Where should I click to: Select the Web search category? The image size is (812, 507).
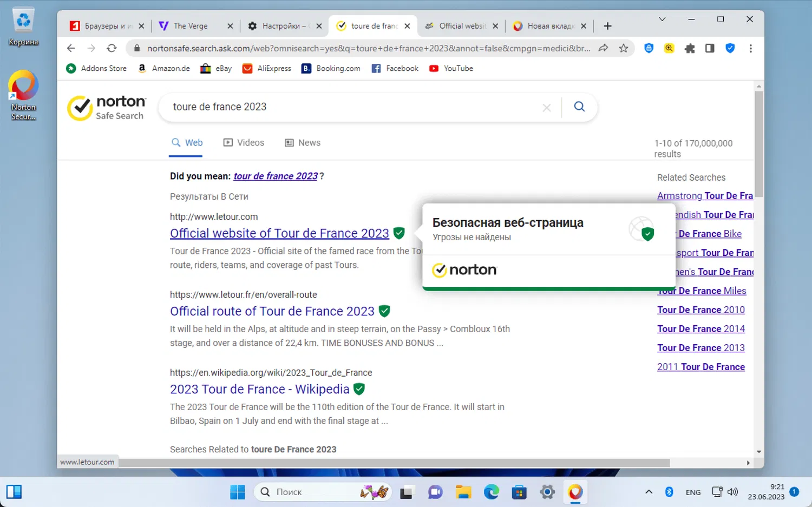click(187, 143)
